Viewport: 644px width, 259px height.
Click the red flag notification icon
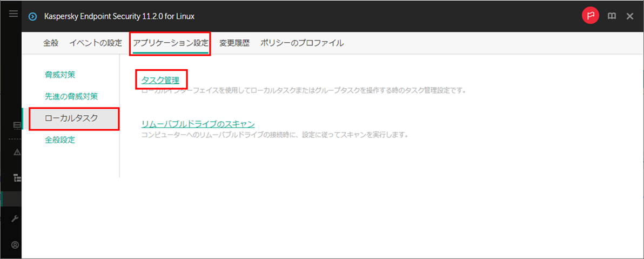click(590, 16)
